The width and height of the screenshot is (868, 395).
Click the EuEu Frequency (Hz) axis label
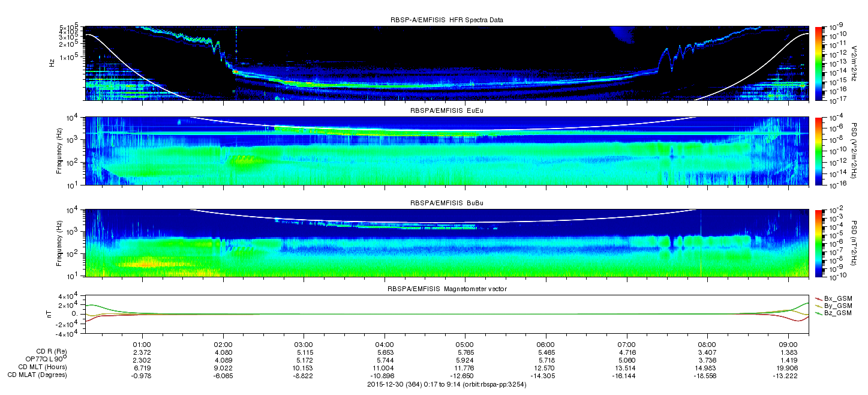click(60, 151)
